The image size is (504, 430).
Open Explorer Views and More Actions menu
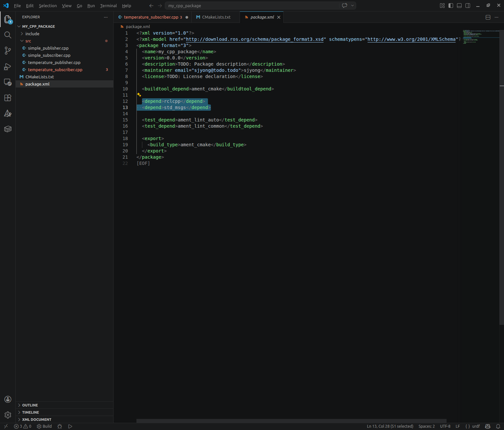coord(106,17)
